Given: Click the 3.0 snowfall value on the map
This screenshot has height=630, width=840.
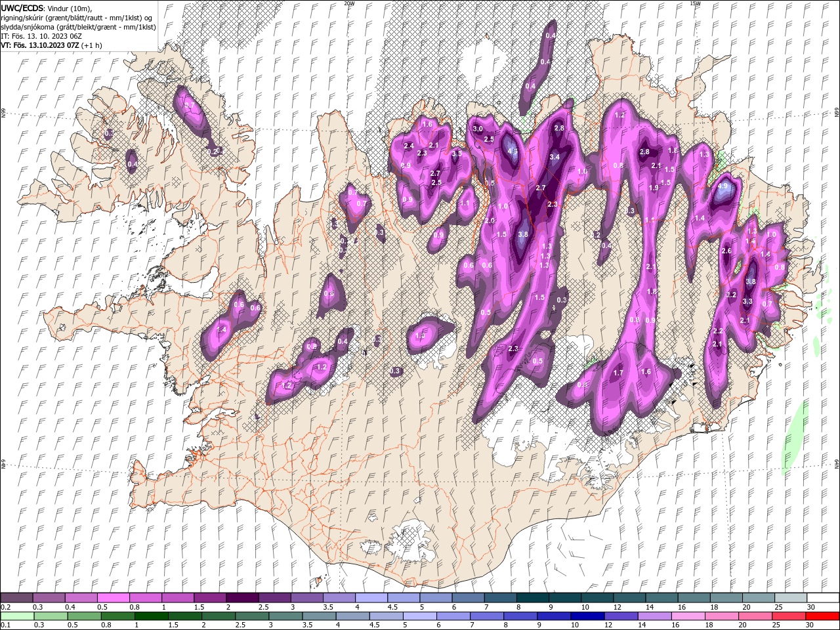Looking at the screenshot, I should [x=478, y=129].
